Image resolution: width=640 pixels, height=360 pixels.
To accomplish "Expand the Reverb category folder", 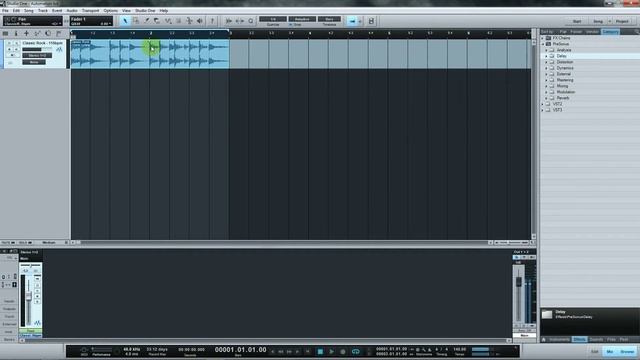I will 547,98.
